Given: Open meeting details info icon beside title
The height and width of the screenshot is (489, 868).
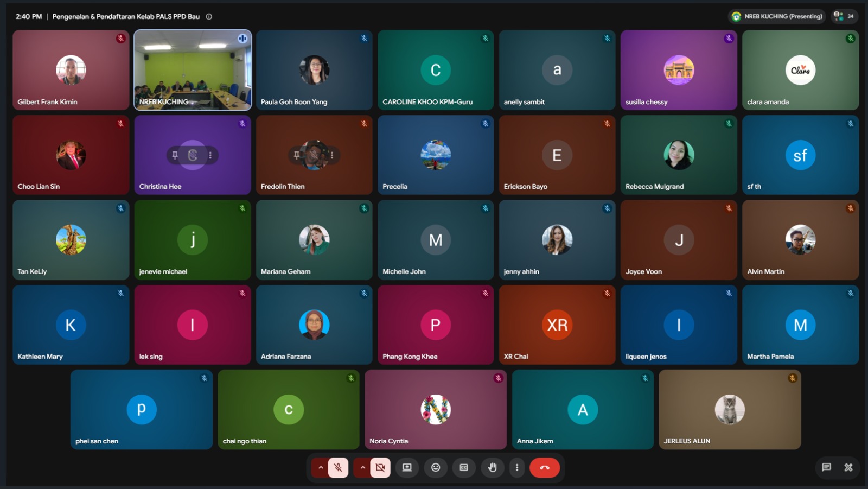Looking at the screenshot, I should 209,17.
